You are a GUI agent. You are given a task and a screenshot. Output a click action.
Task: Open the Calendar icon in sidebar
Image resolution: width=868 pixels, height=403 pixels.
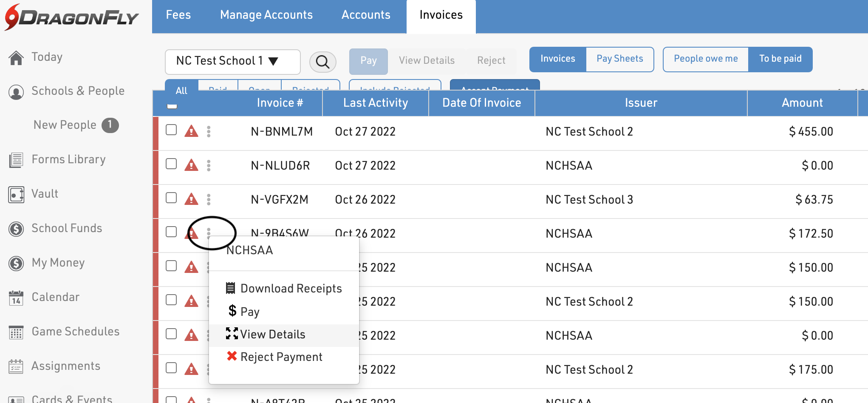pyautogui.click(x=16, y=298)
